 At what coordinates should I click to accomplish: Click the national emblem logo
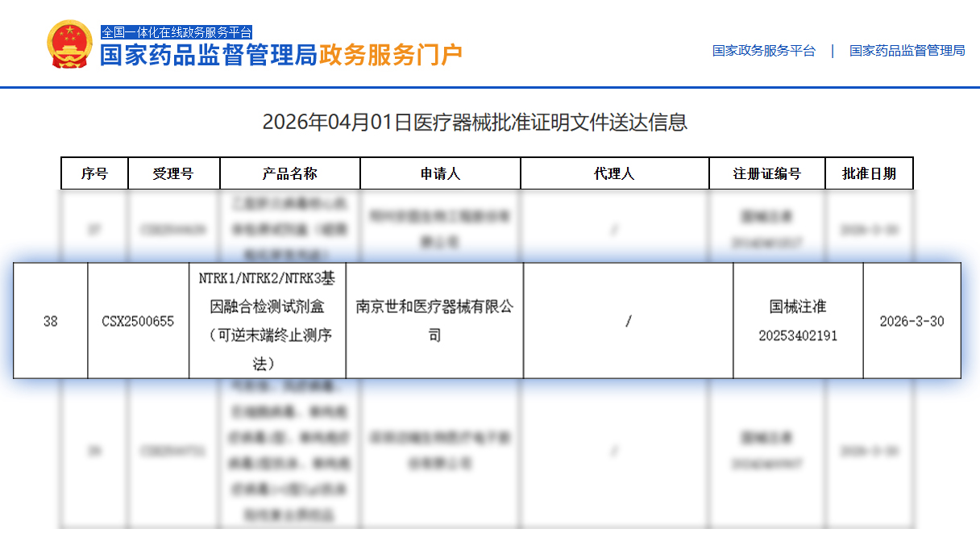click(68, 47)
